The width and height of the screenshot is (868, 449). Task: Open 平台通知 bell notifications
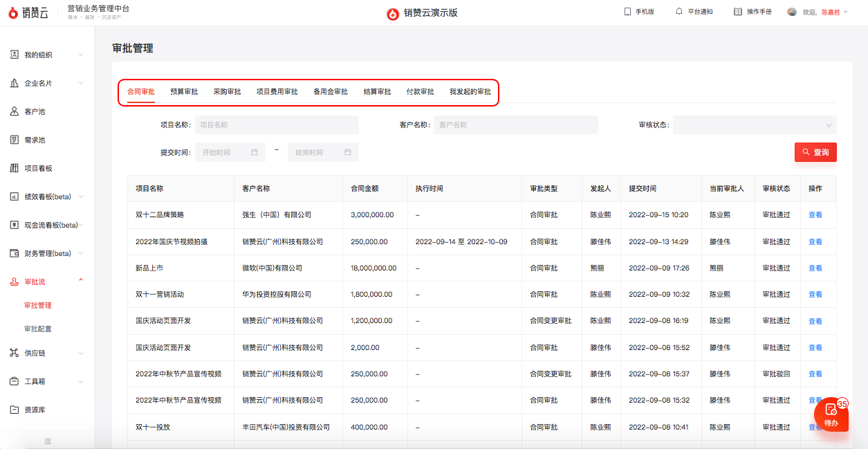point(679,12)
